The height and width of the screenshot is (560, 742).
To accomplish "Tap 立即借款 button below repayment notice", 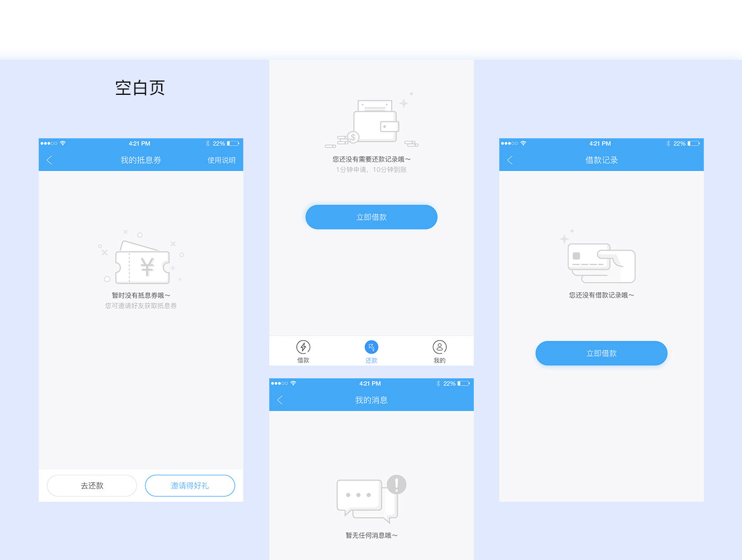I will [371, 217].
